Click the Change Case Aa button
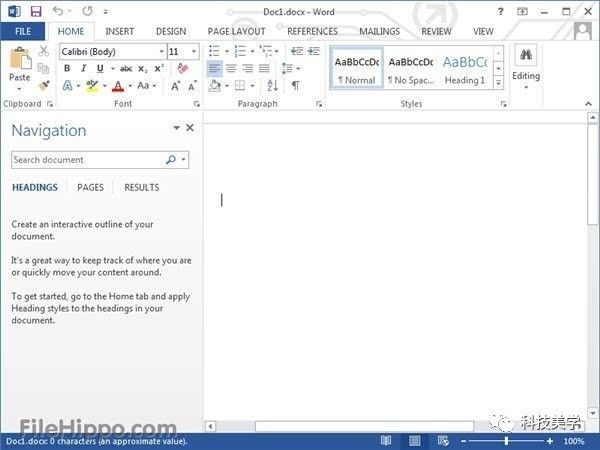This screenshot has height=450, width=600. (x=143, y=85)
